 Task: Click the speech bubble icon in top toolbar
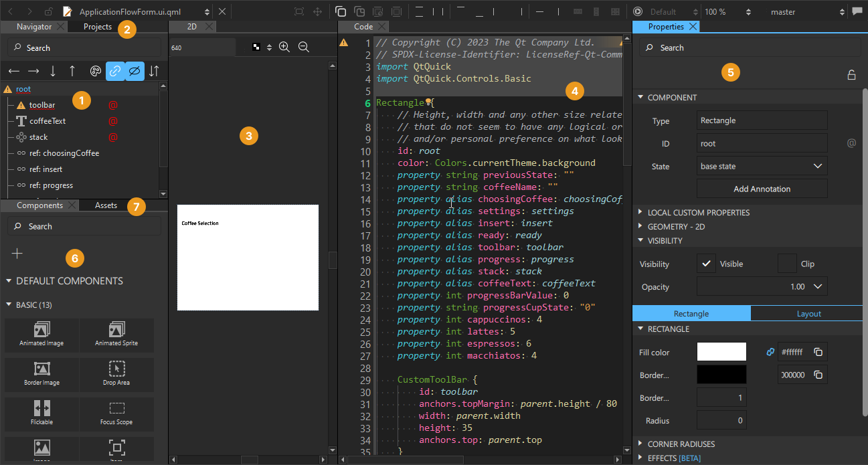click(x=857, y=11)
